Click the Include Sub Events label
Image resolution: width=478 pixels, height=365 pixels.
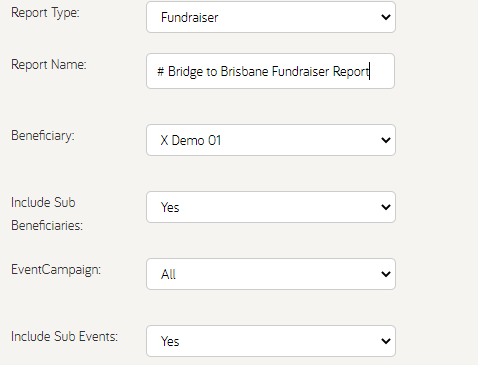64,336
